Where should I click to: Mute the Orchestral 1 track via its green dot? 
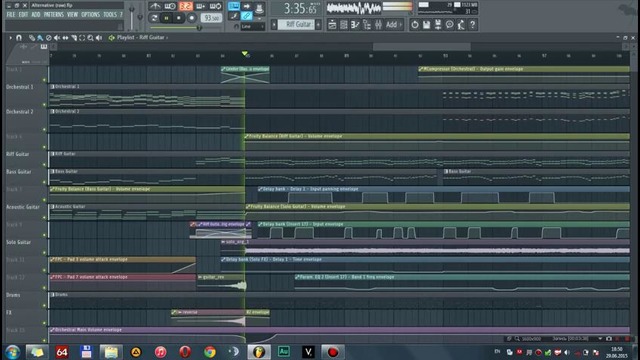pyautogui.click(x=44, y=104)
